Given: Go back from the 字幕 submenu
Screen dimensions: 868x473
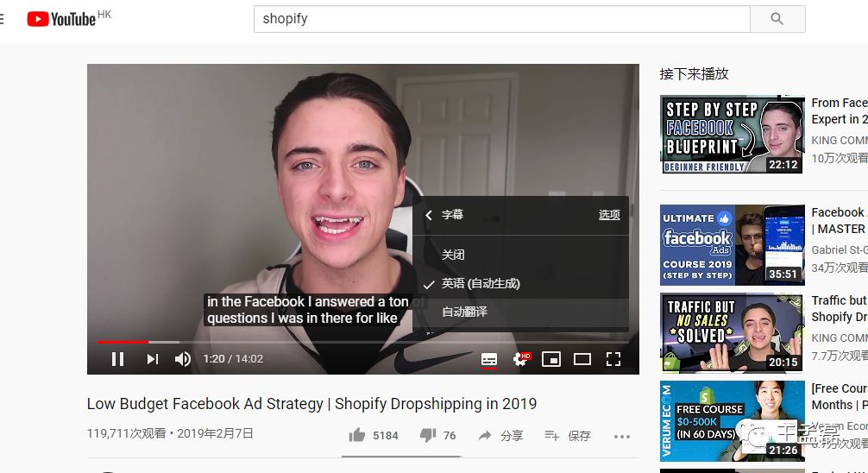Looking at the screenshot, I should [x=429, y=215].
